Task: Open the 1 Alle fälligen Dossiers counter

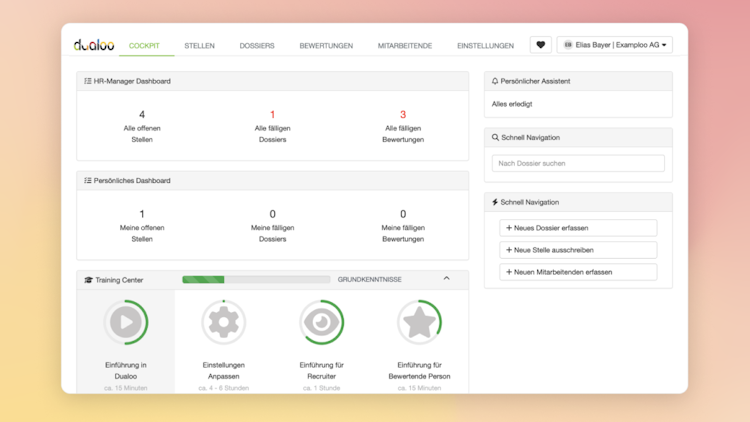Action: [273, 126]
